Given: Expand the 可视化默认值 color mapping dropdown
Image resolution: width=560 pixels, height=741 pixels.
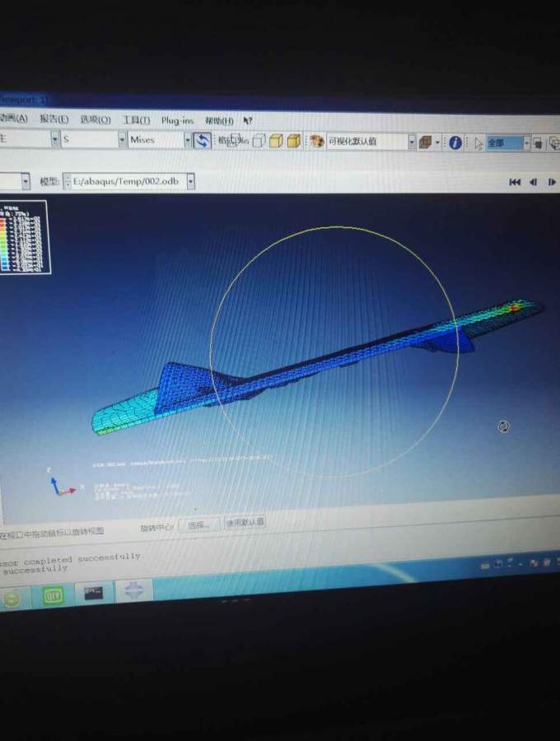Looking at the screenshot, I should [412, 142].
